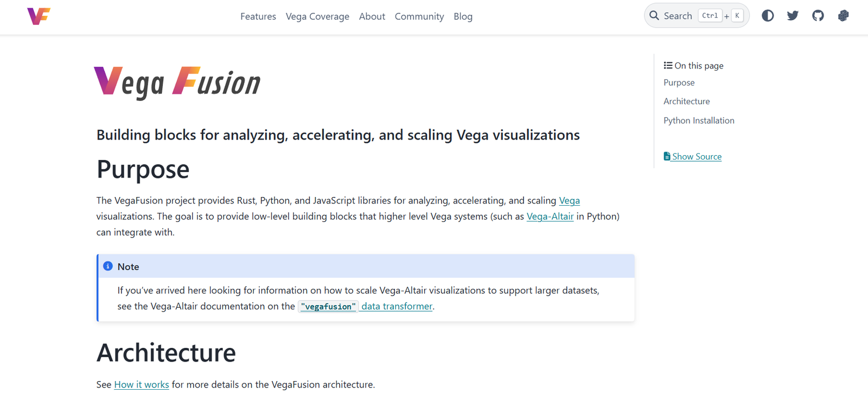Navigate to the Community section
868x406 pixels.
pos(419,16)
